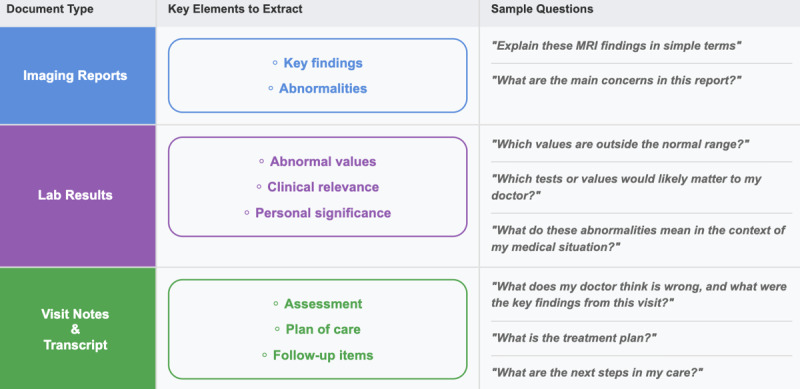Select the Key Elements to Extract header
The width and height of the screenshot is (800, 389).
[x=235, y=9]
